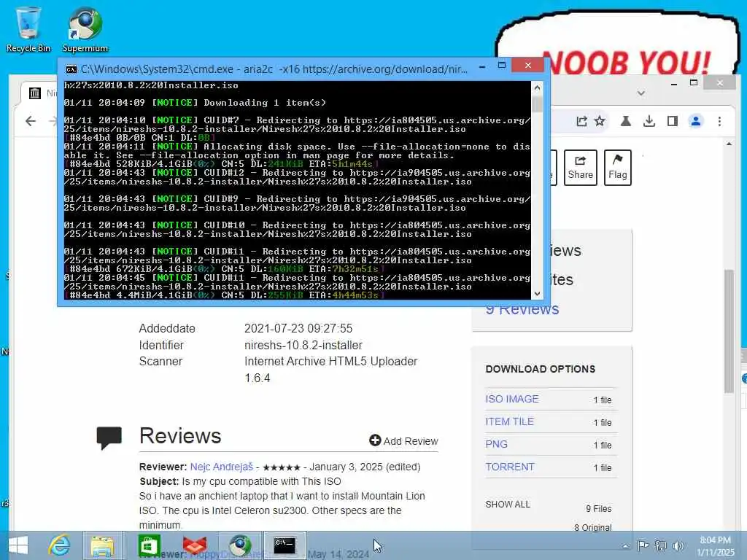The height and width of the screenshot is (560, 747).
Task: Click the Add Review plus icon
Action: (375, 440)
